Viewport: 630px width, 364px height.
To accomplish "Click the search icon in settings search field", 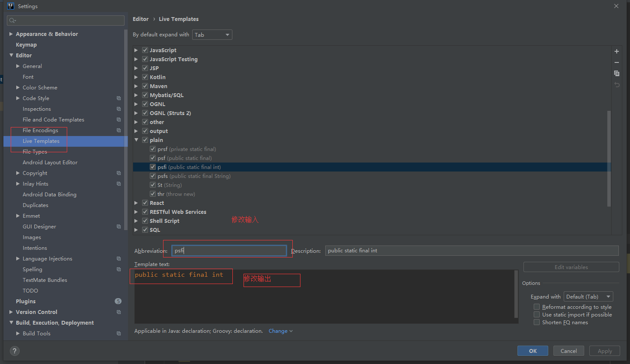I will [x=12, y=21].
